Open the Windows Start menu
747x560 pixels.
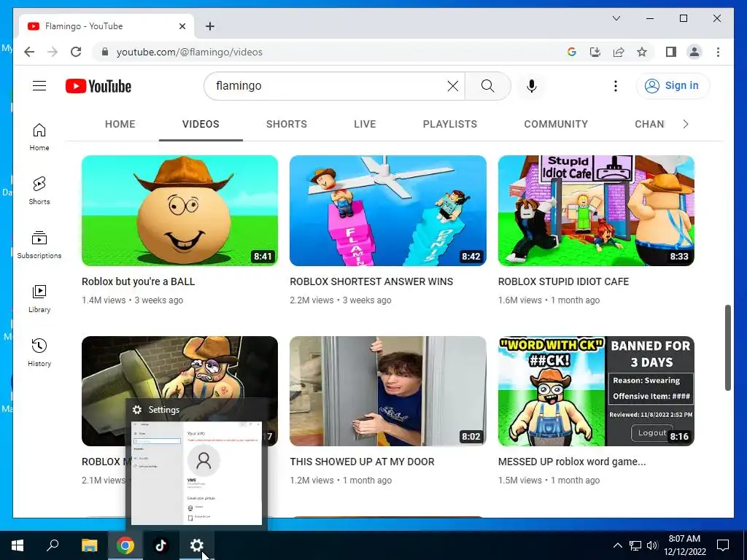coord(18,545)
